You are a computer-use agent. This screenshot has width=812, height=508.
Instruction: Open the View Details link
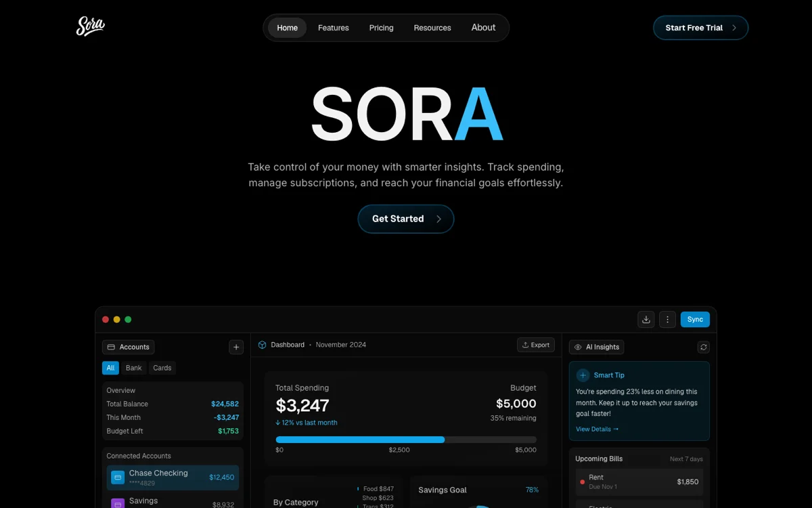point(597,429)
